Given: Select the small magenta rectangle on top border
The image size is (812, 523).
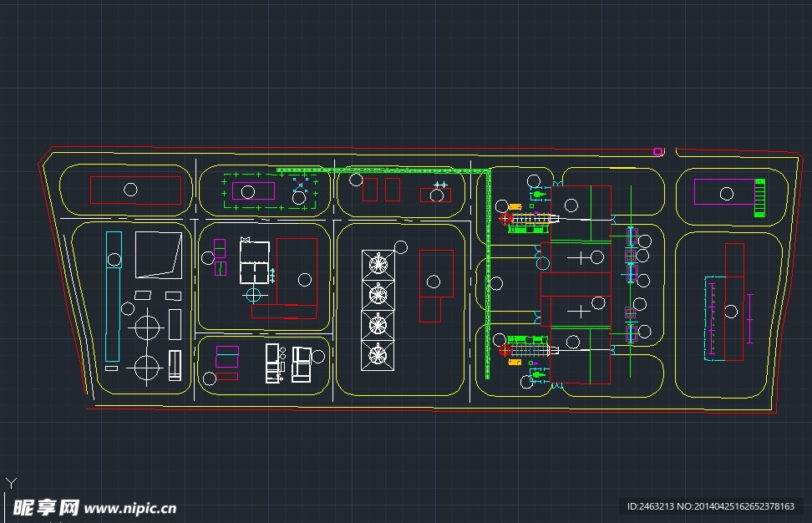Looking at the screenshot, I should pos(657,151).
